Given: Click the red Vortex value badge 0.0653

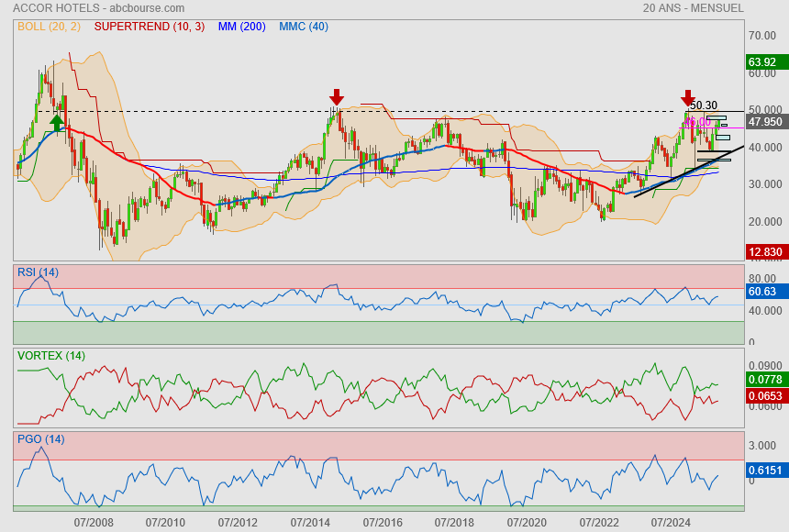Looking at the screenshot, I should tap(763, 396).
